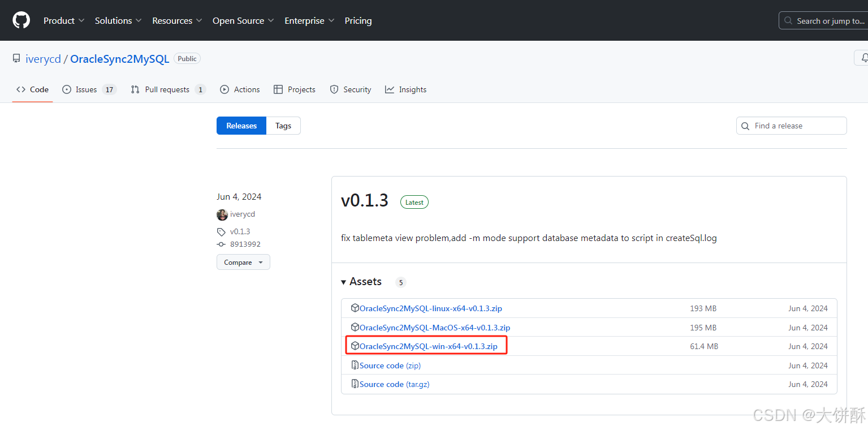Viewport: 868px width, 430px height.
Task: Click file icon of Source code (tar.gz)
Action: click(355, 384)
